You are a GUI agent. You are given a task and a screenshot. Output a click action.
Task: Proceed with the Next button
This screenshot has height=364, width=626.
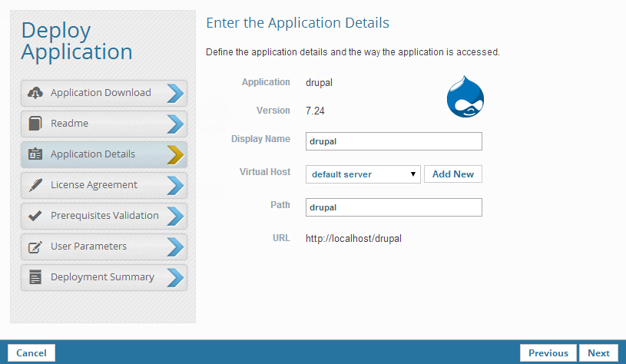pyautogui.click(x=598, y=353)
